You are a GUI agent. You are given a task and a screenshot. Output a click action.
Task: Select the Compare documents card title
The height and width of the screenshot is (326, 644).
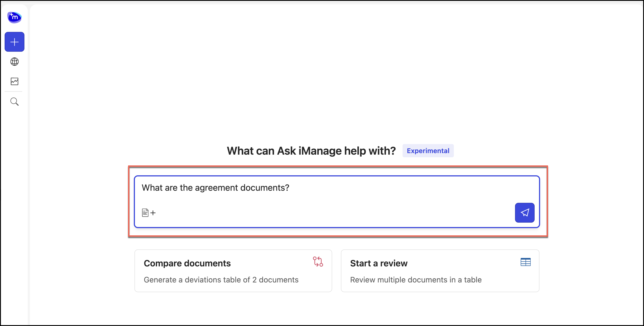point(187,263)
